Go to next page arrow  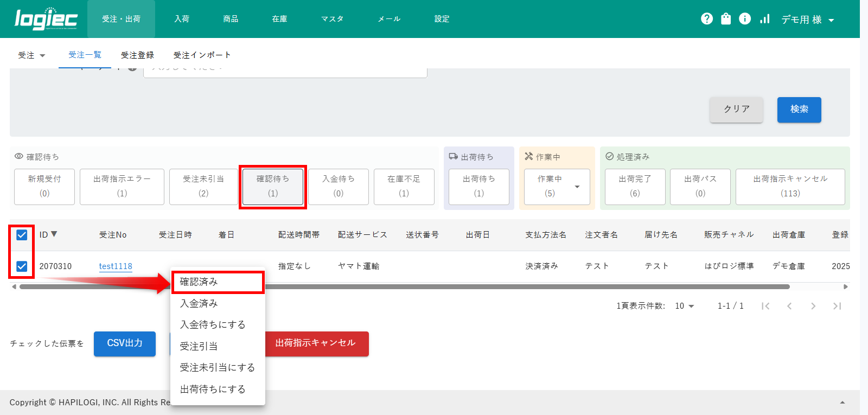click(813, 306)
